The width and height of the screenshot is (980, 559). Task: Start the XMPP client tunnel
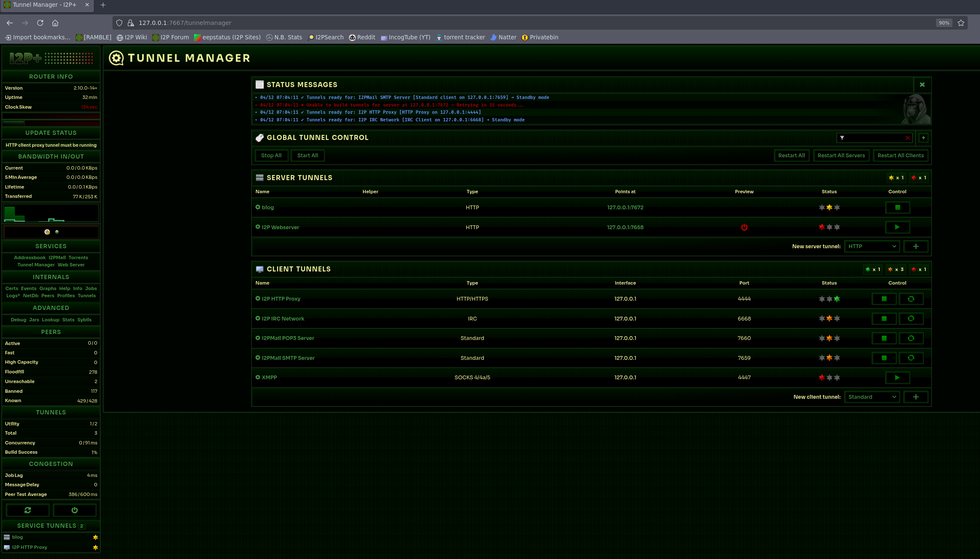click(897, 378)
